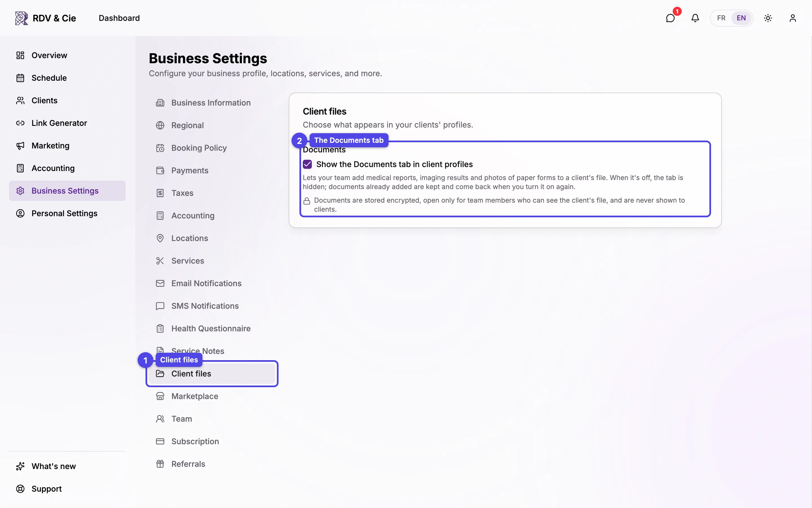Click the Services scissors icon
The image size is (812, 508).
pos(160,261)
